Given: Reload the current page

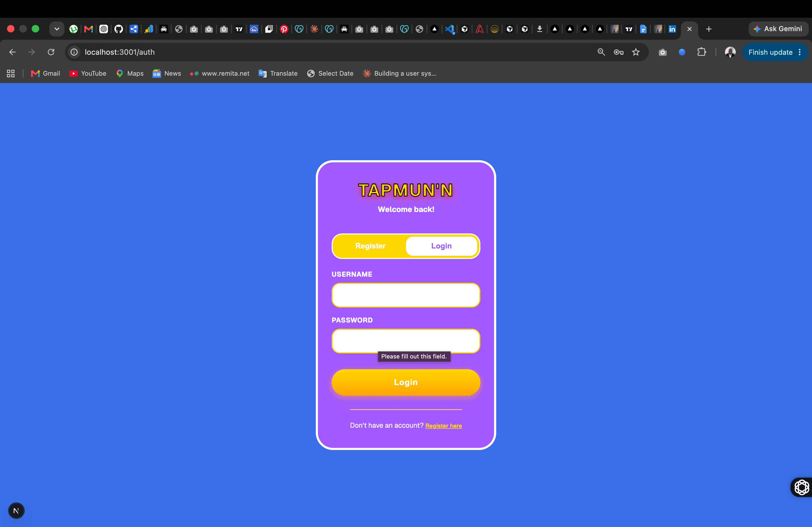Looking at the screenshot, I should click(x=51, y=52).
